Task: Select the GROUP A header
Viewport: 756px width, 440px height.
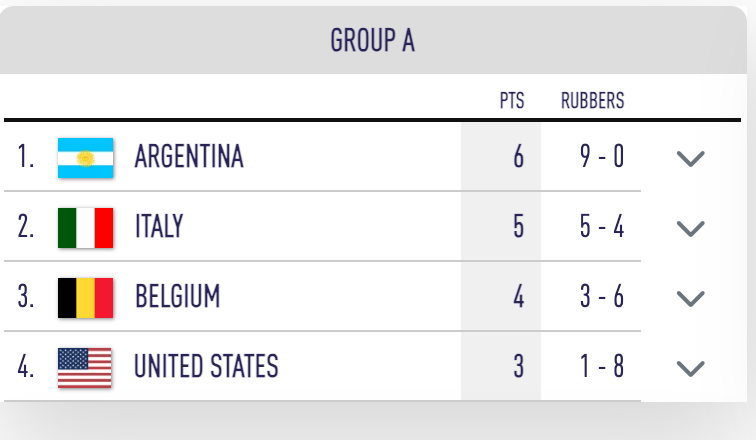Action: 372,40
